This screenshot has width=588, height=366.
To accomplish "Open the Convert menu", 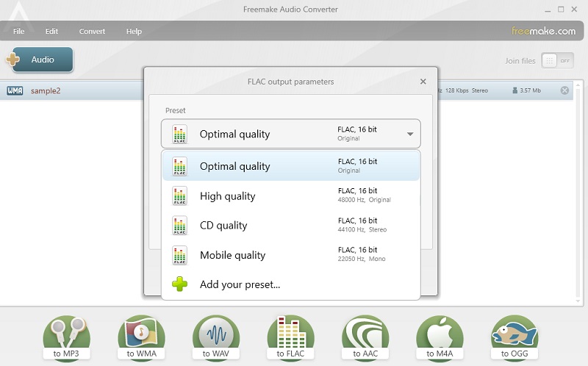I will point(92,32).
